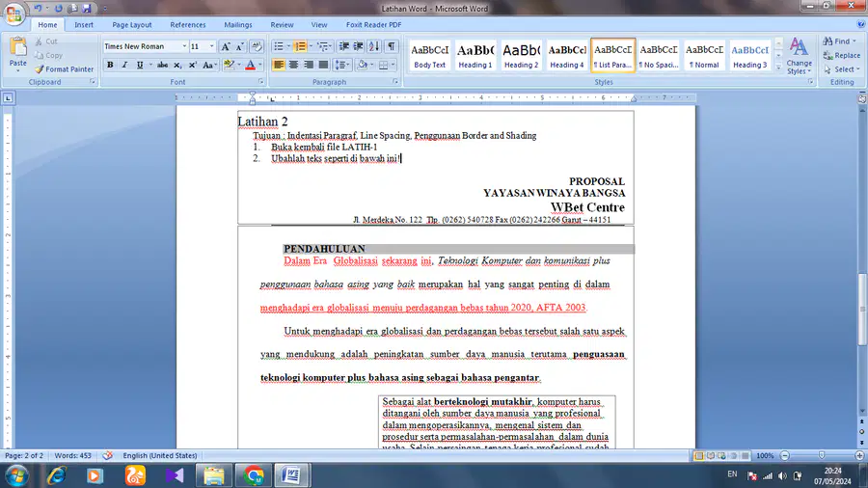Toggle Strikethrough formatting
The height and width of the screenshot is (488, 868).
[162, 66]
